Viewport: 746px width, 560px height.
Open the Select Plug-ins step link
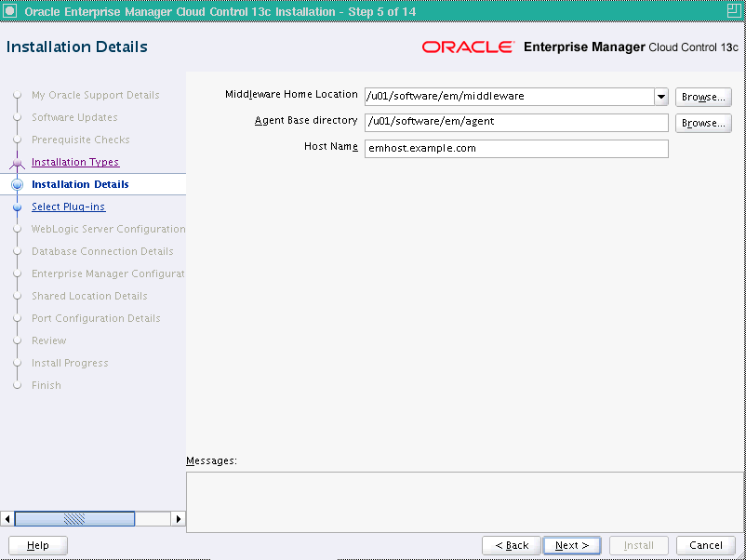point(69,207)
